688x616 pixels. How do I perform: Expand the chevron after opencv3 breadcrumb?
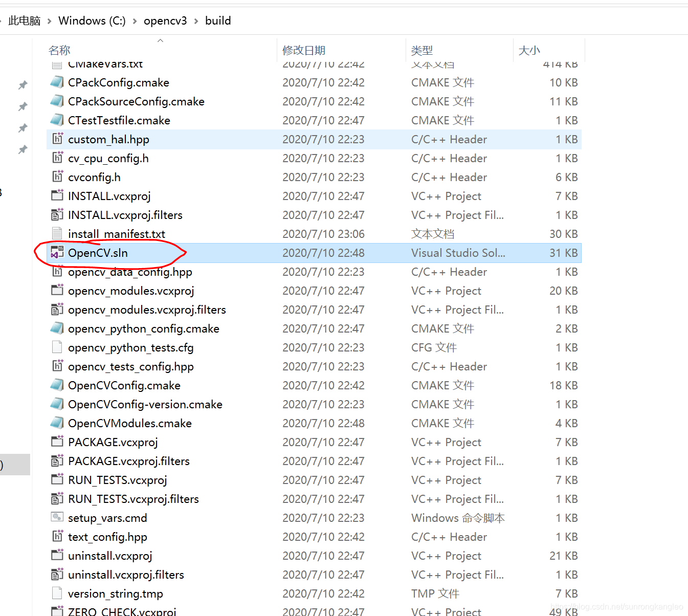click(196, 21)
